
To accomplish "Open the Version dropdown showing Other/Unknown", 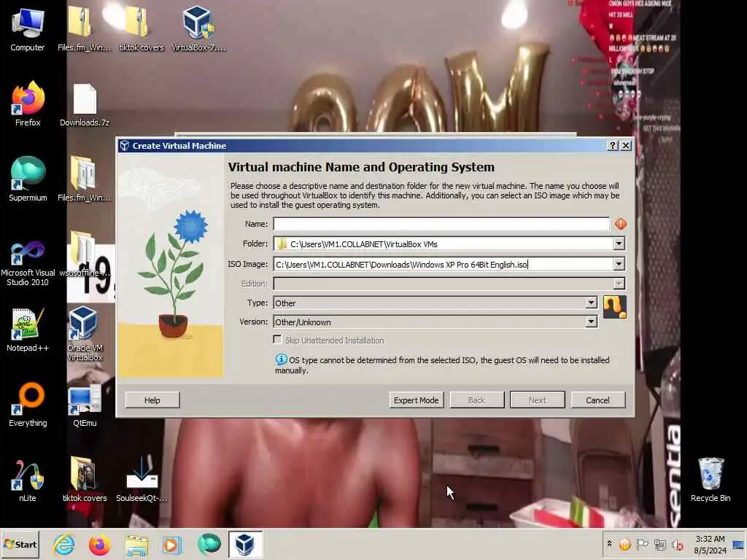I will [x=591, y=322].
